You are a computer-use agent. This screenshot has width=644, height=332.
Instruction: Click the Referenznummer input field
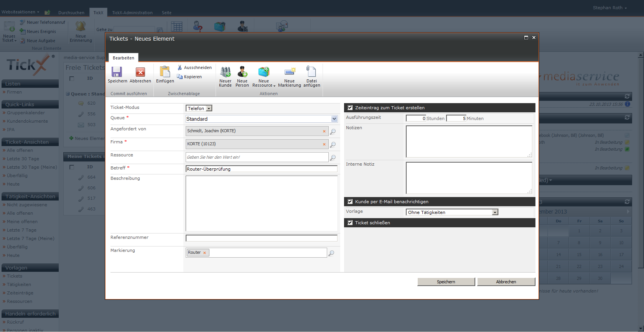click(x=262, y=238)
